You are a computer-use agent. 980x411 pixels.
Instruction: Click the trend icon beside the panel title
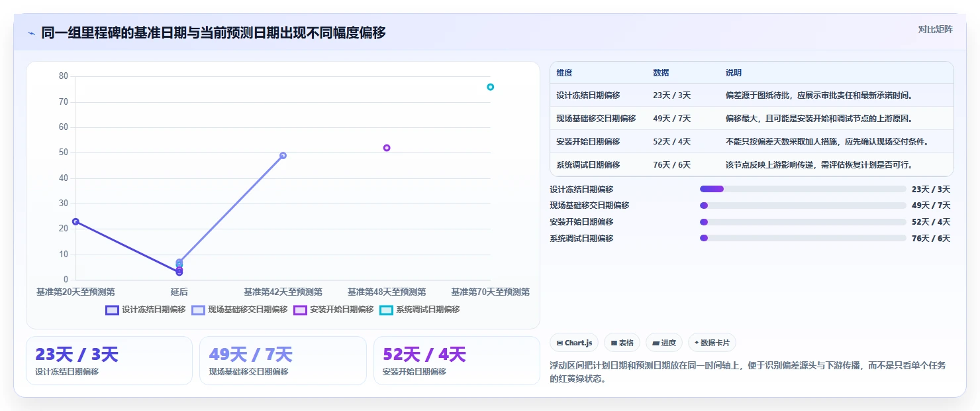click(x=31, y=33)
